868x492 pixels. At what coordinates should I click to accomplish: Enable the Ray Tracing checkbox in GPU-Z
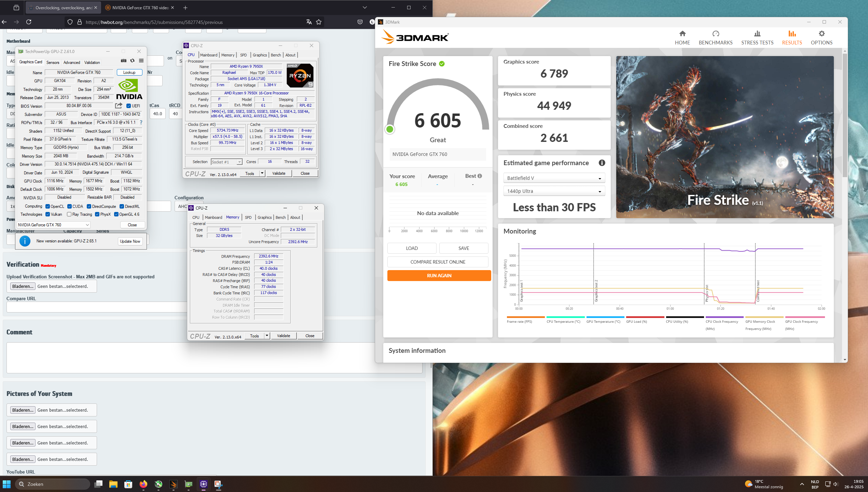(x=69, y=214)
